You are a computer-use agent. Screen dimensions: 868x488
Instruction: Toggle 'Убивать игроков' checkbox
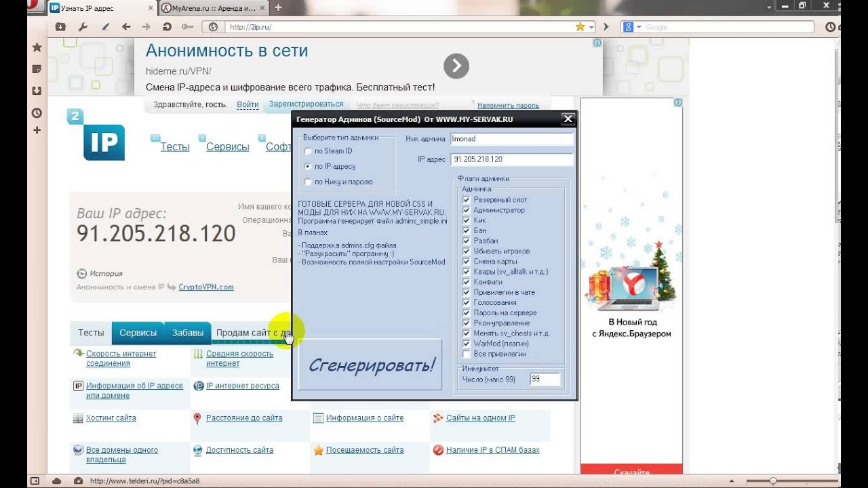466,251
